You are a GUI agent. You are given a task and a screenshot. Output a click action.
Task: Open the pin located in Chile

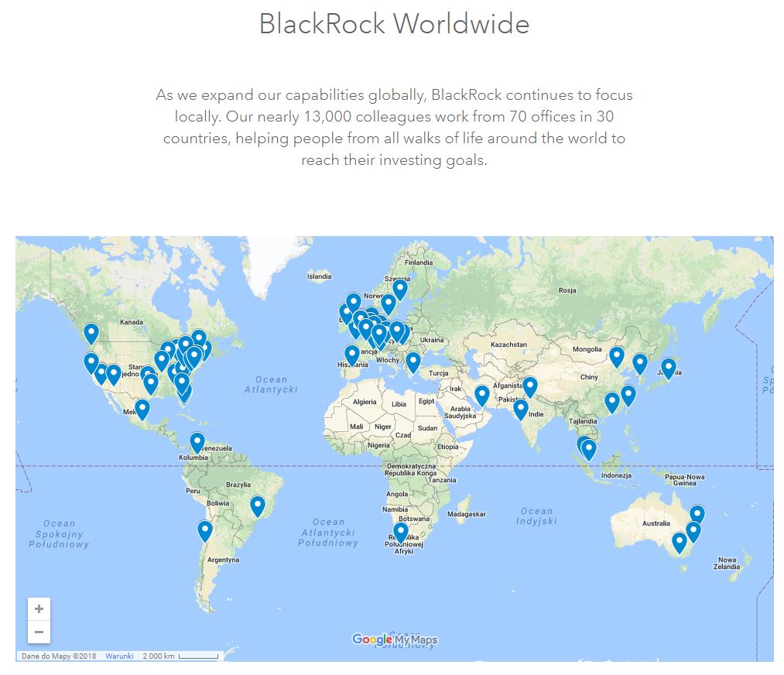[x=205, y=530]
